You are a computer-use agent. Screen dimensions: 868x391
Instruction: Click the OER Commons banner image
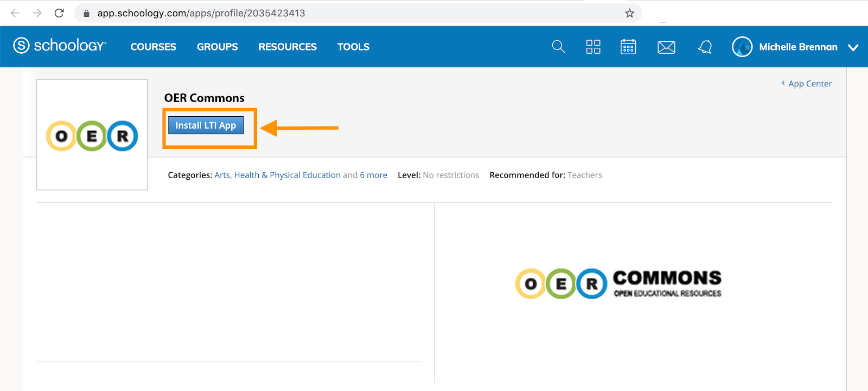click(x=618, y=283)
